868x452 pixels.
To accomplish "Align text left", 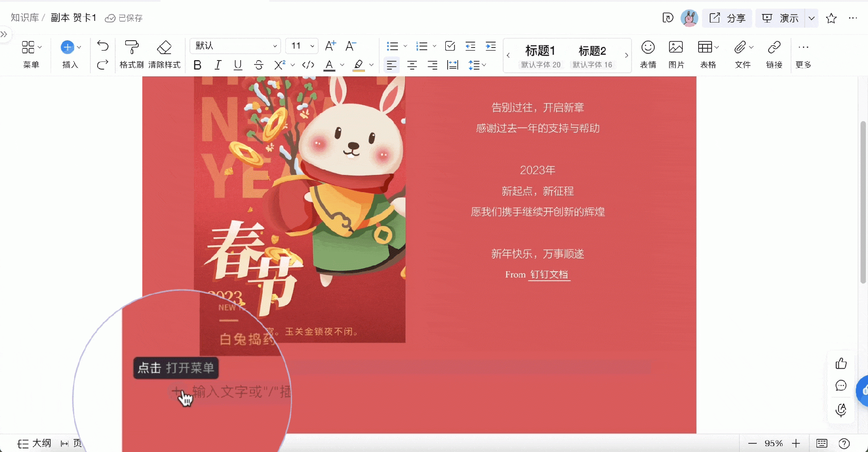I will pos(392,65).
